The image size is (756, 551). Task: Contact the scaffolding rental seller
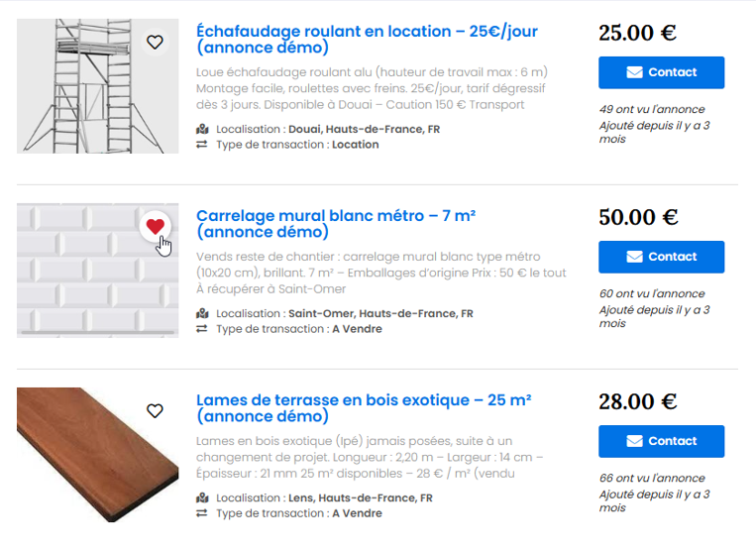(661, 72)
